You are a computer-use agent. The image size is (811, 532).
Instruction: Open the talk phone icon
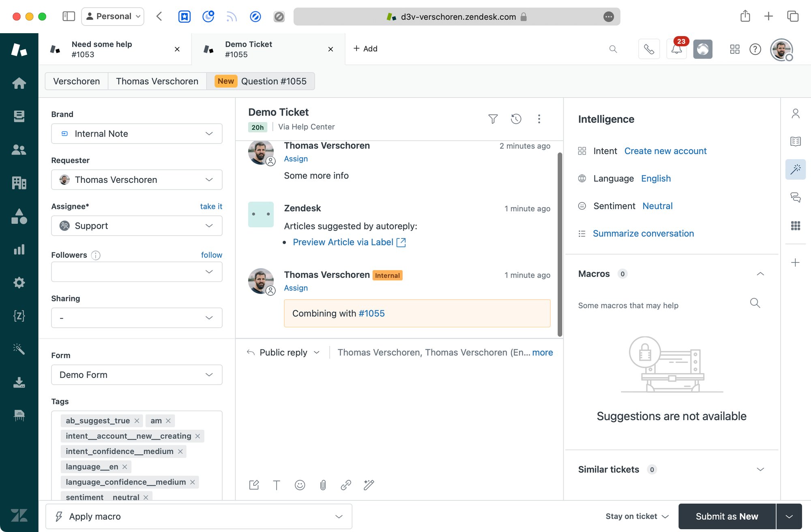[649, 49]
